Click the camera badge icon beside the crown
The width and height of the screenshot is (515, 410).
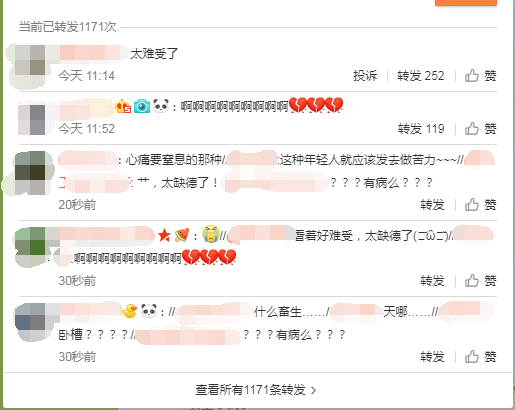click(142, 106)
